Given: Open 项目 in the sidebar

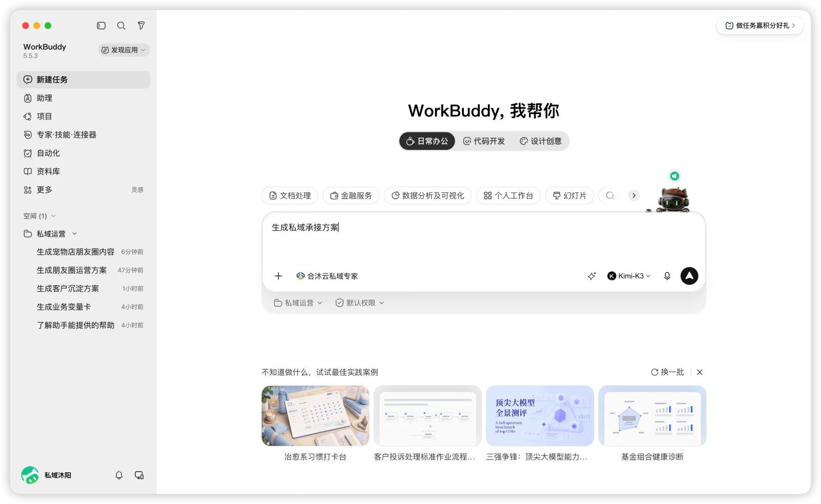Looking at the screenshot, I should point(83,117).
